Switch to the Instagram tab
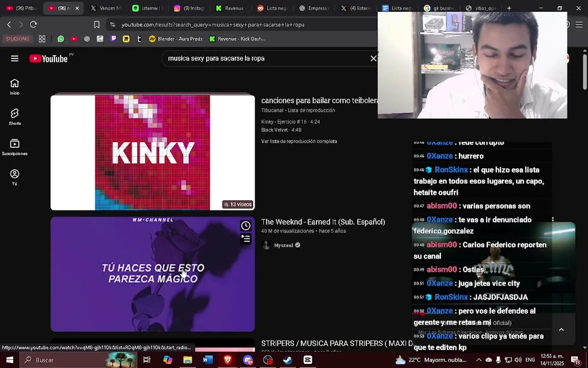Viewport: 588px width, 368px height. pyautogui.click(x=190, y=8)
